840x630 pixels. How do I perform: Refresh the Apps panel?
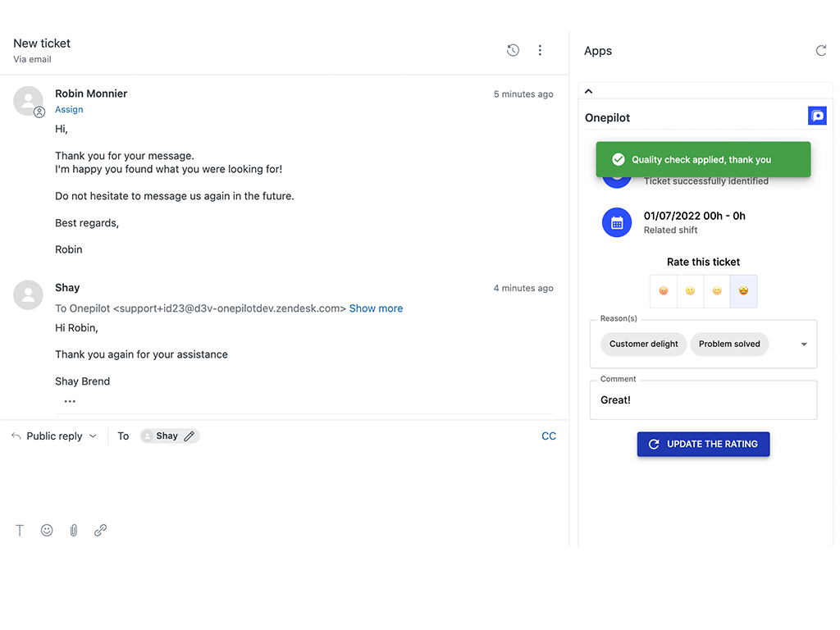coord(820,51)
